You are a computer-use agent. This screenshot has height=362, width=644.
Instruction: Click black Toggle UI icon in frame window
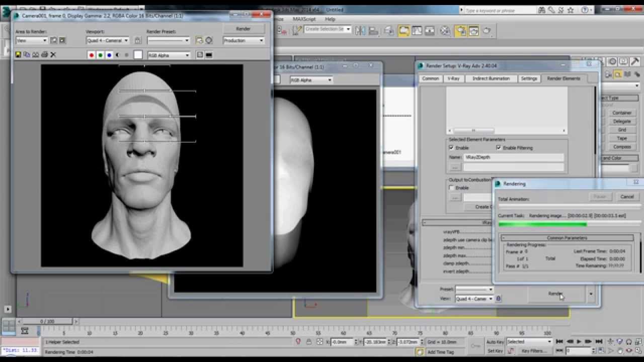coord(209,55)
